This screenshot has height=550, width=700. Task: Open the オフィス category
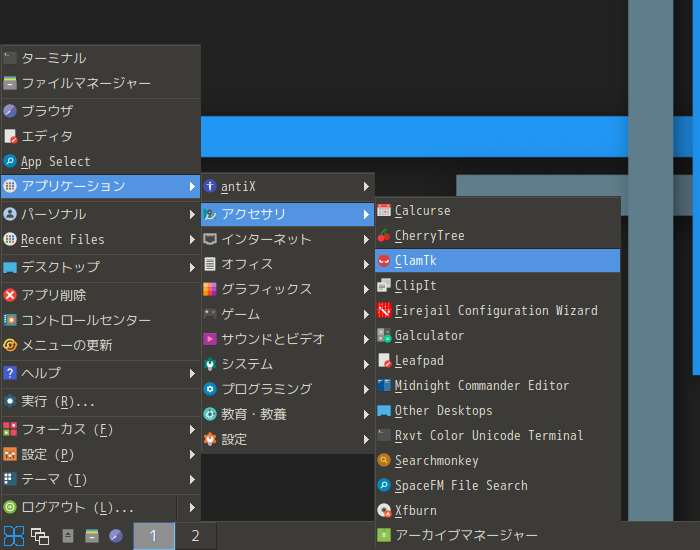(288, 264)
